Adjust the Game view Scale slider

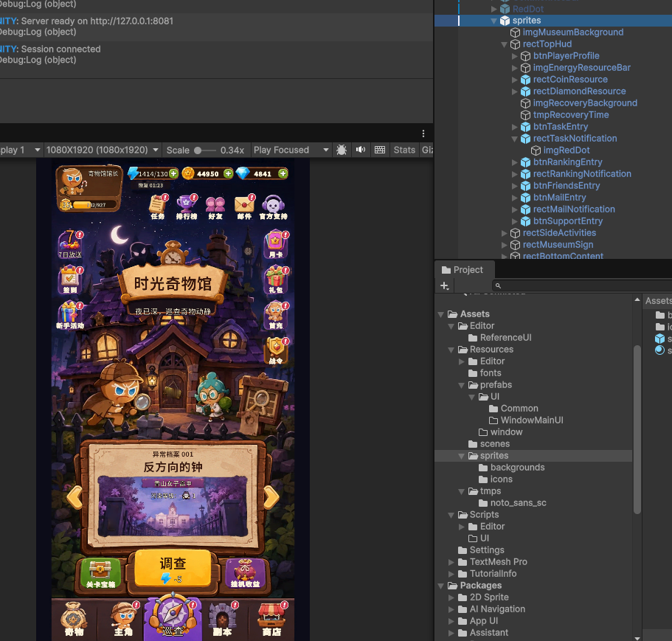coord(205,150)
